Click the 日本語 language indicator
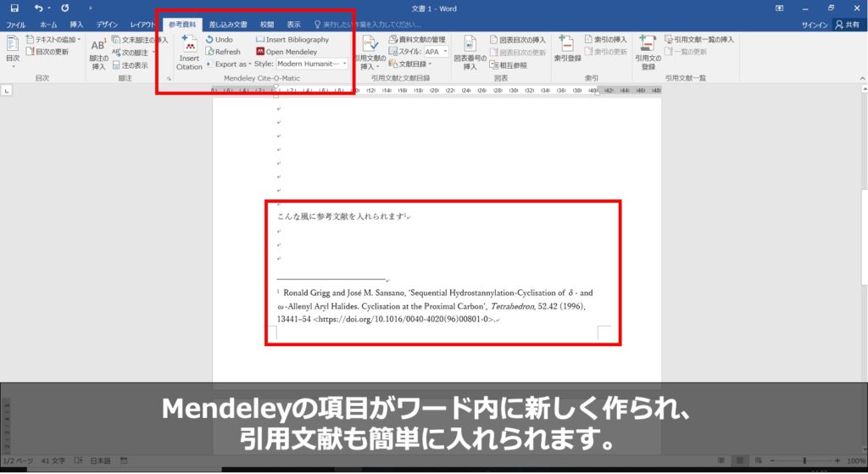868x474 pixels. click(100, 460)
